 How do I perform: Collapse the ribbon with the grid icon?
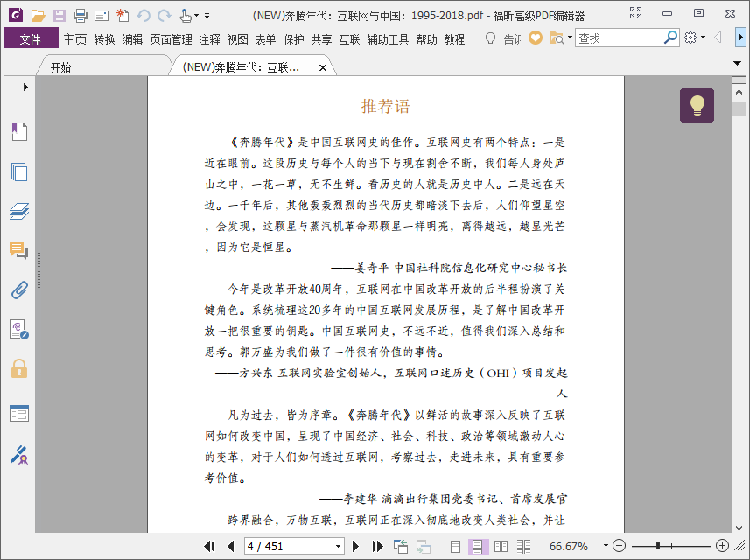635,13
